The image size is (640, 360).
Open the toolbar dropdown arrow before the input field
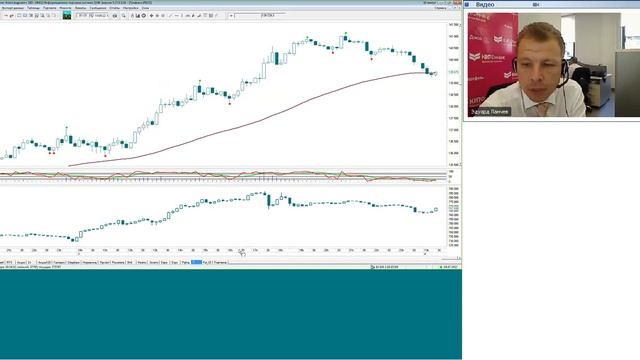pyautogui.click(x=231, y=16)
